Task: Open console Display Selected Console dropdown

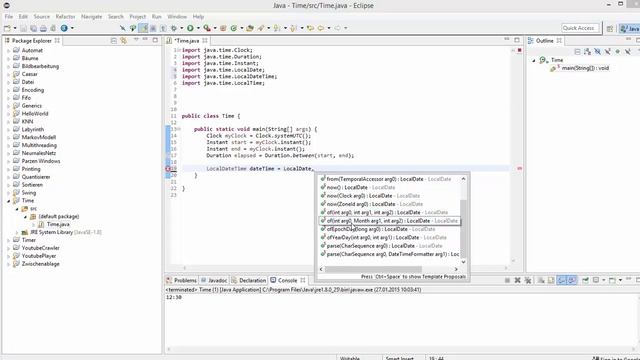Action: [604, 280]
